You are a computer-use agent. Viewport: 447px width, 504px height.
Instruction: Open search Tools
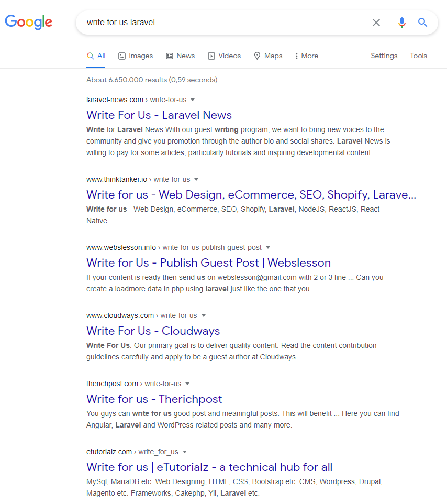418,56
